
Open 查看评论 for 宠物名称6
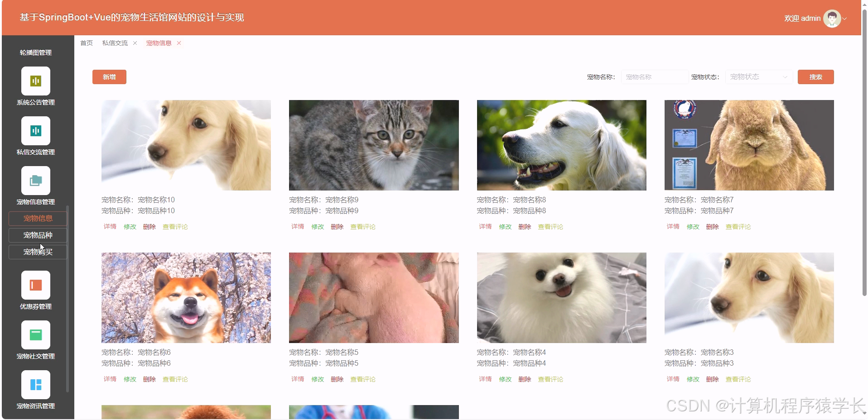click(175, 379)
